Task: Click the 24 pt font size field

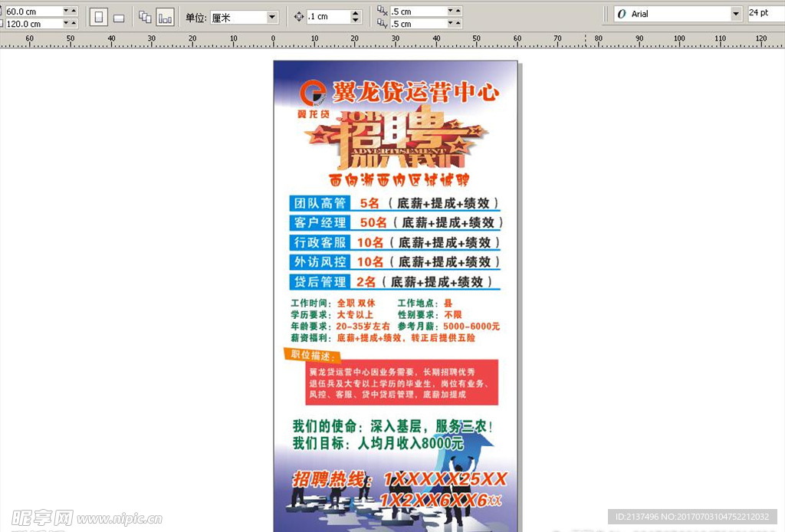Action: coord(766,14)
